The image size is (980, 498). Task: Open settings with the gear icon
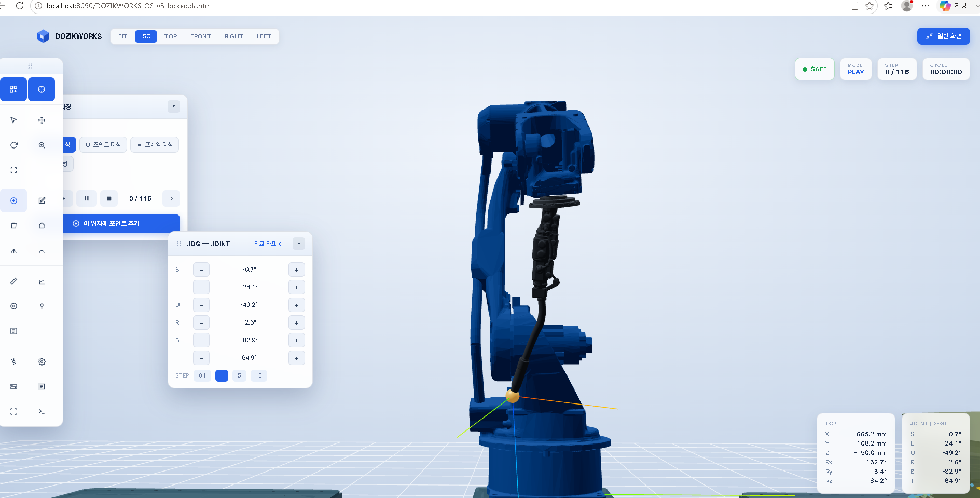click(42, 362)
